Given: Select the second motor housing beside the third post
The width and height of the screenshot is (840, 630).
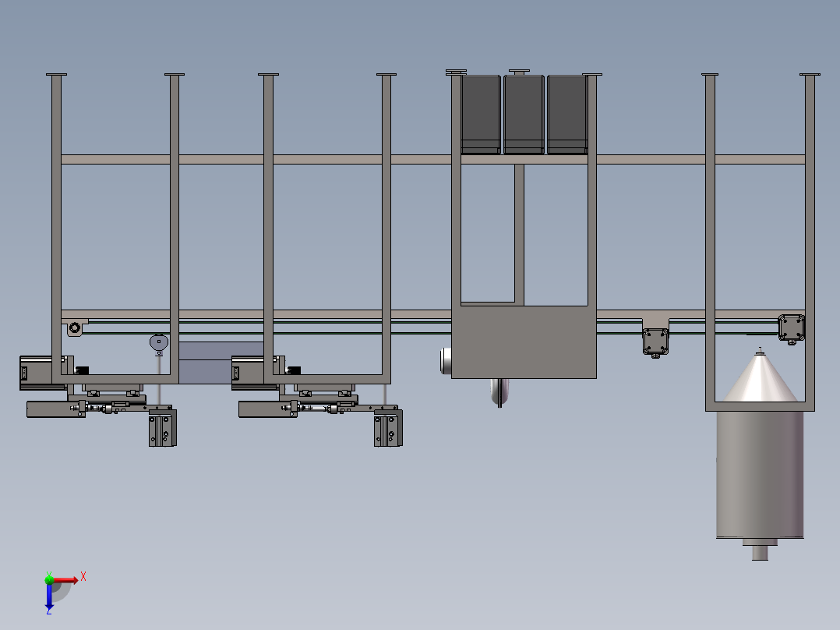Looking at the screenshot, I should pos(248,373).
